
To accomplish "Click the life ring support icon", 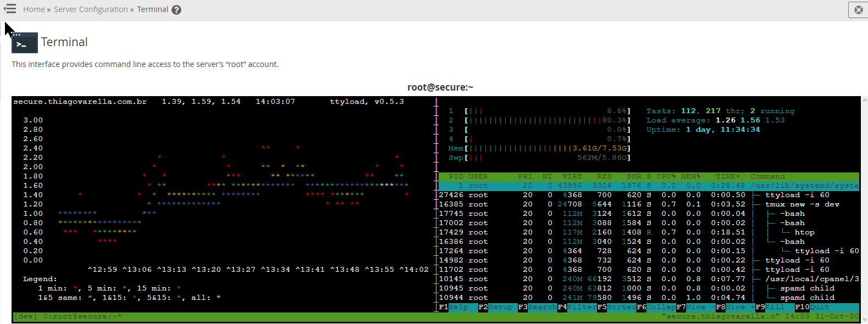I will (858, 10).
